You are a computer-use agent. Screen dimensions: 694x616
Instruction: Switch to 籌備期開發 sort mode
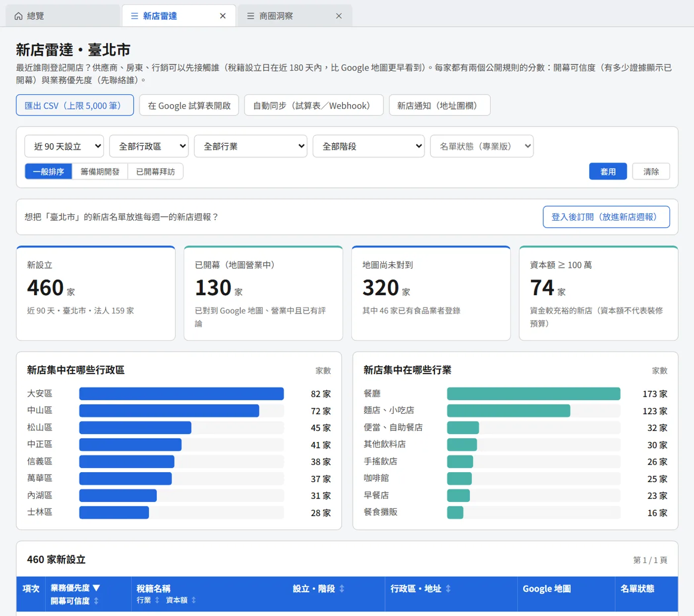pos(100,172)
